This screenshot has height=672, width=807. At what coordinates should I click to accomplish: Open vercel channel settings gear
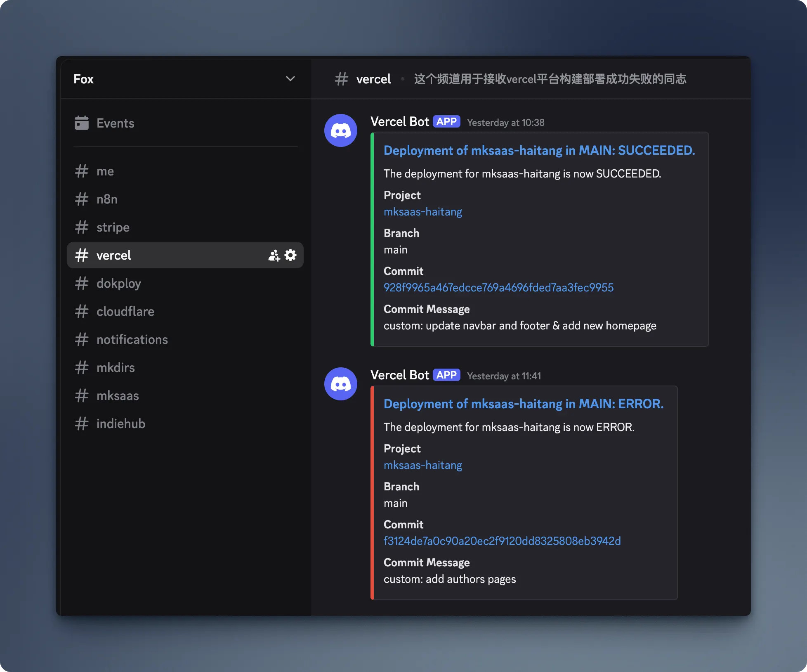click(290, 255)
